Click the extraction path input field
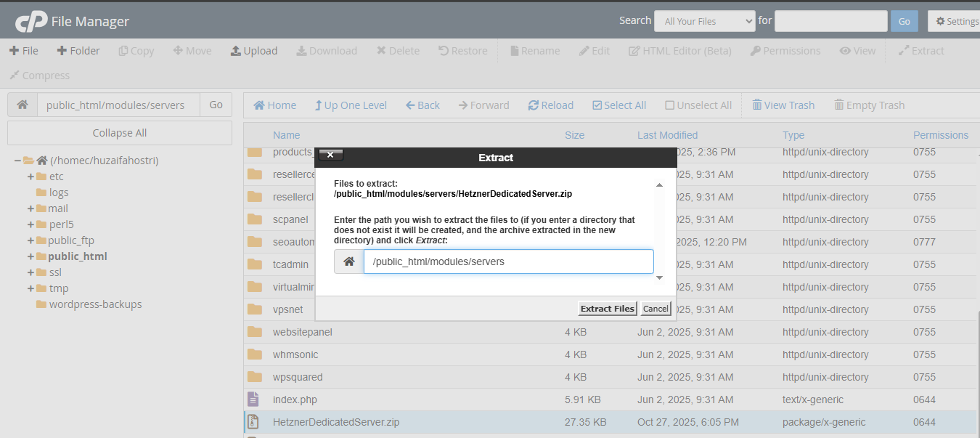980x438 pixels. [508, 261]
